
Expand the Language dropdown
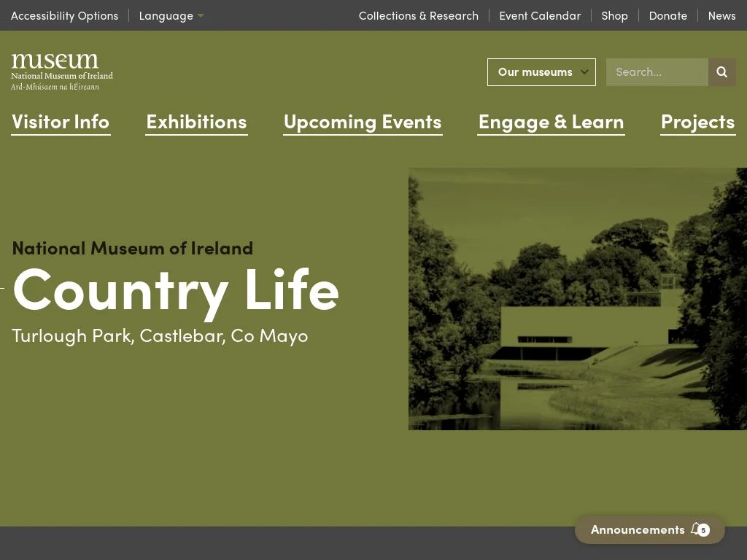click(x=171, y=16)
